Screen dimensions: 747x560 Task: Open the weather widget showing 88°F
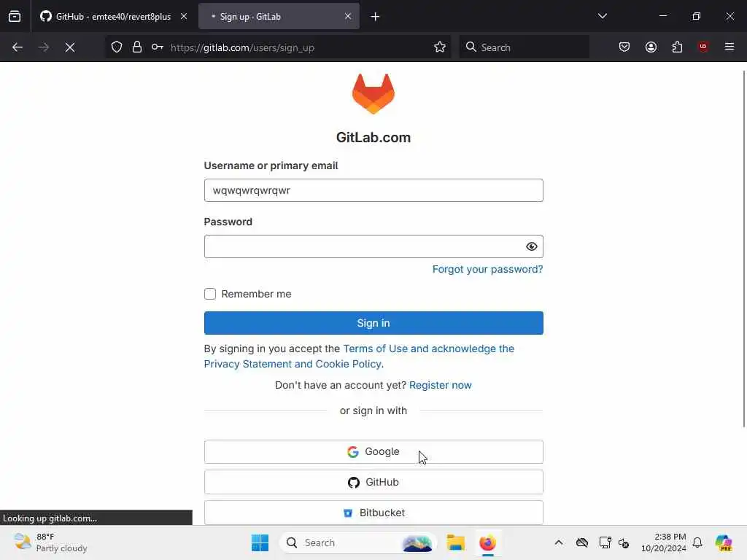(50, 542)
